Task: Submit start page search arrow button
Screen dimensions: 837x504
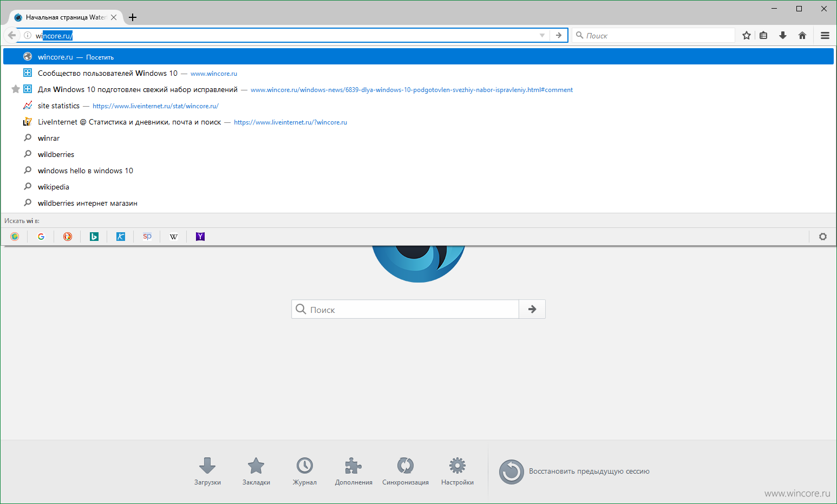Action: 532,309
